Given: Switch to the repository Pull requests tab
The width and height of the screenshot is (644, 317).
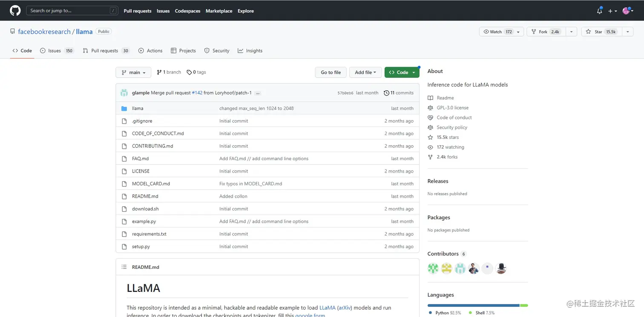Looking at the screenshot, I should [x=106, y=51].
